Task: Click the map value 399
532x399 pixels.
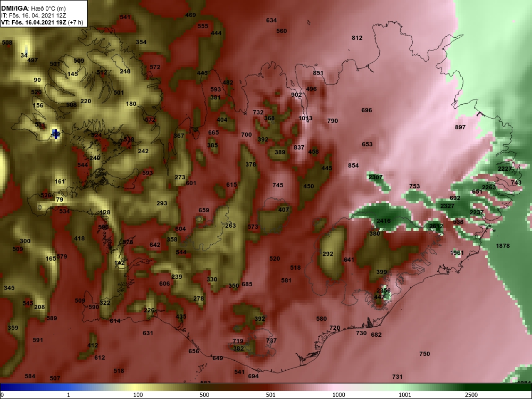Action: click(x=381, y=272)
